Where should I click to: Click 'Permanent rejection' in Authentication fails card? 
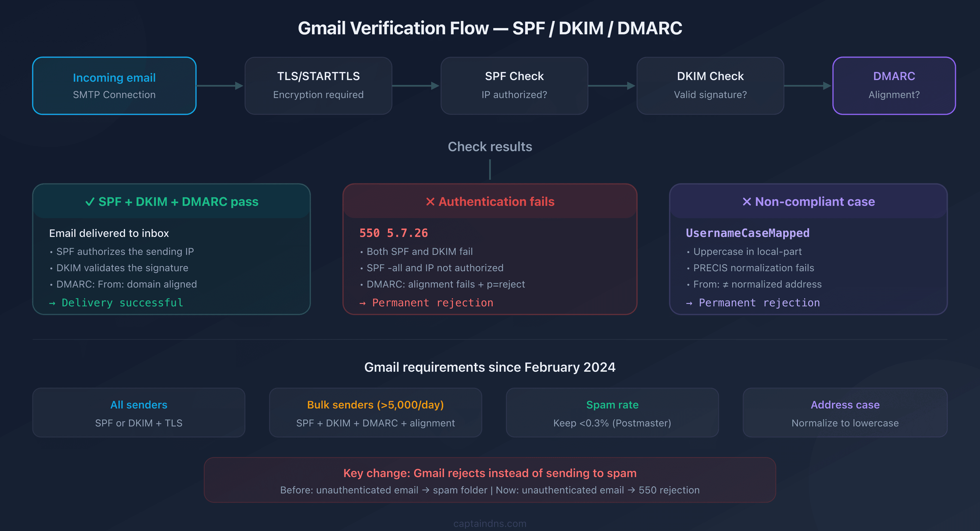(x=427, y=303)
